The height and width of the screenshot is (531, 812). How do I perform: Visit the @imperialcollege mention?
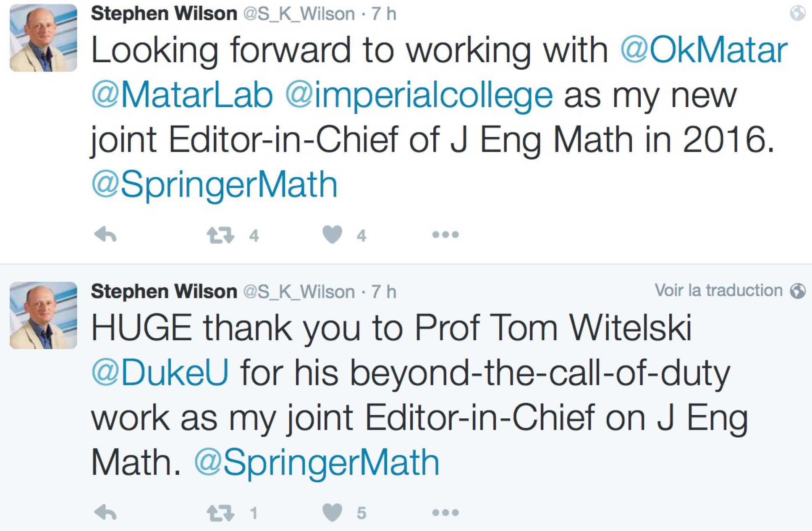(x=419, y=95)
